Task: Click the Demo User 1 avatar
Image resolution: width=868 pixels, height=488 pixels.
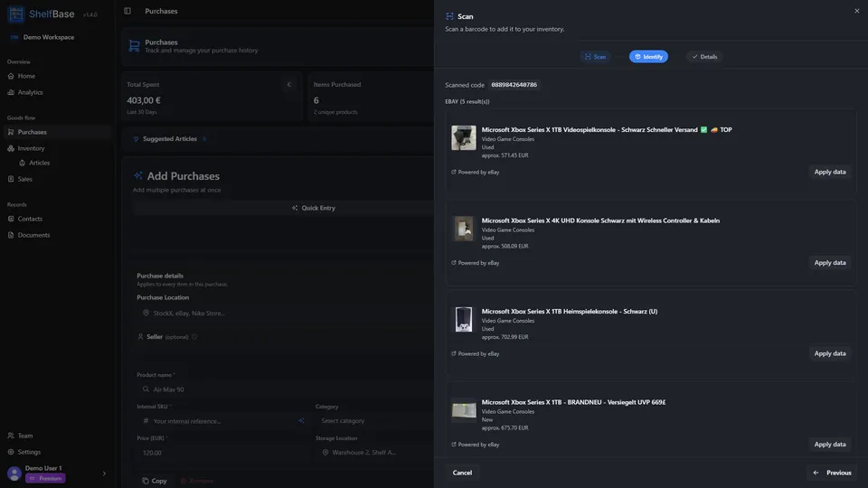Action: pyautogui.click(x=14, y=473)
